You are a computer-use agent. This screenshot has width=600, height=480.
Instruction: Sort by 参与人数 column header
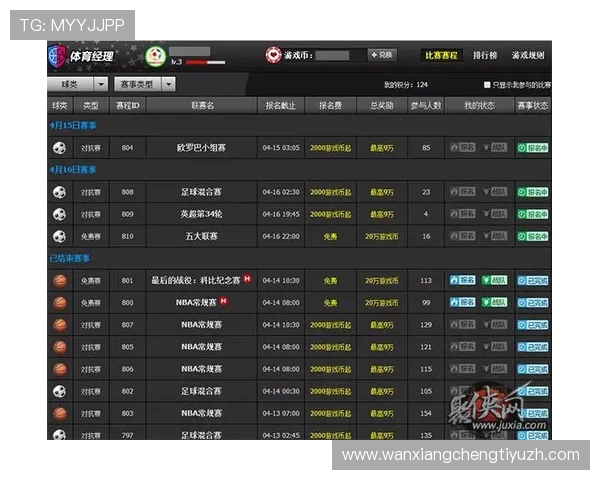(426, 106)
